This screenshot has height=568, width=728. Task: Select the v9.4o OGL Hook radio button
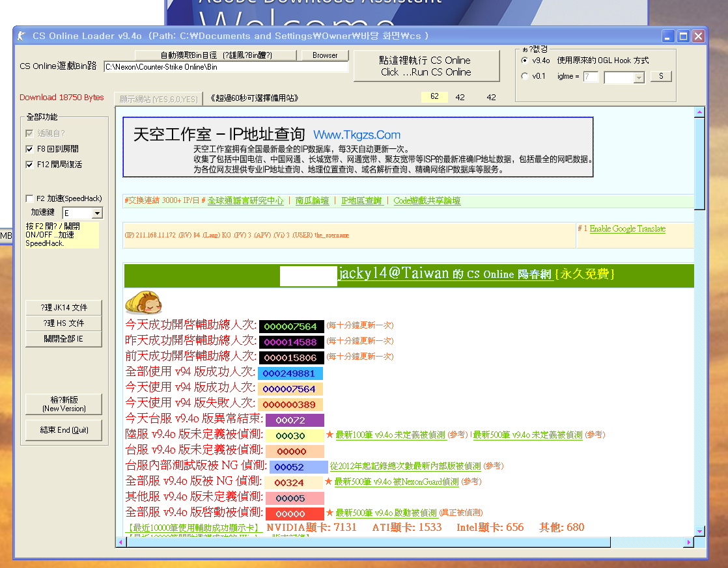coord(525,61)
